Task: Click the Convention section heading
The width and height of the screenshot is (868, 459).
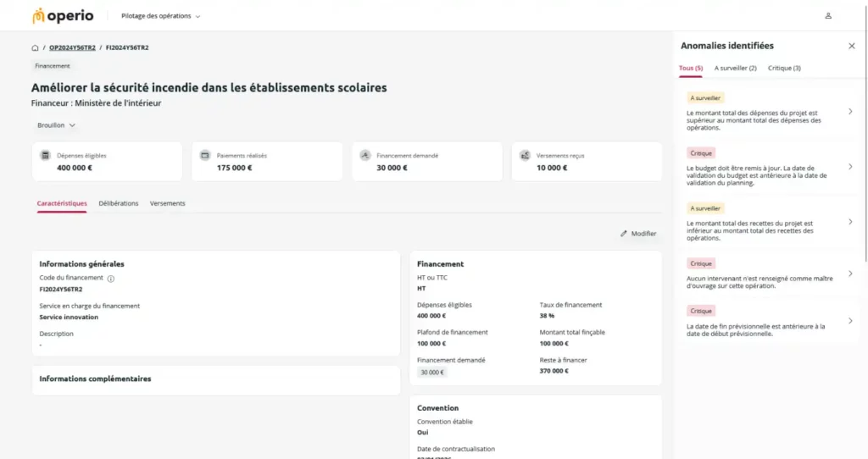Action: tap(437, 408)
